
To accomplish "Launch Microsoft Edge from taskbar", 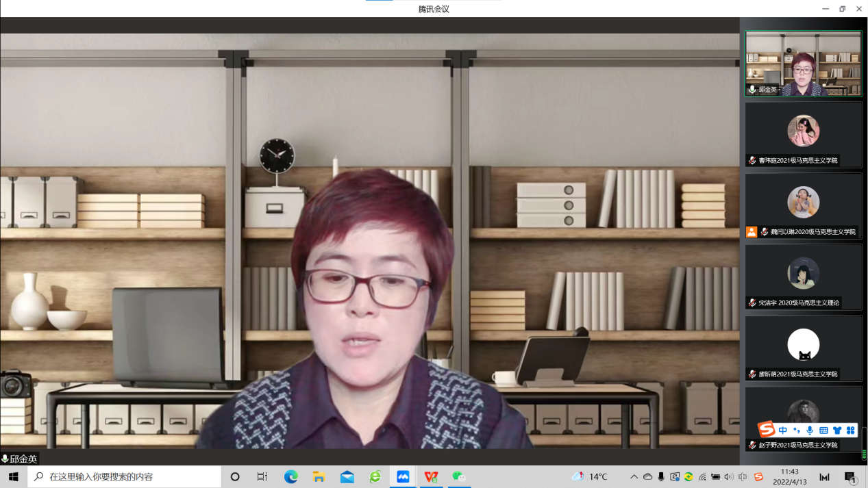I will tap(291, 476).
